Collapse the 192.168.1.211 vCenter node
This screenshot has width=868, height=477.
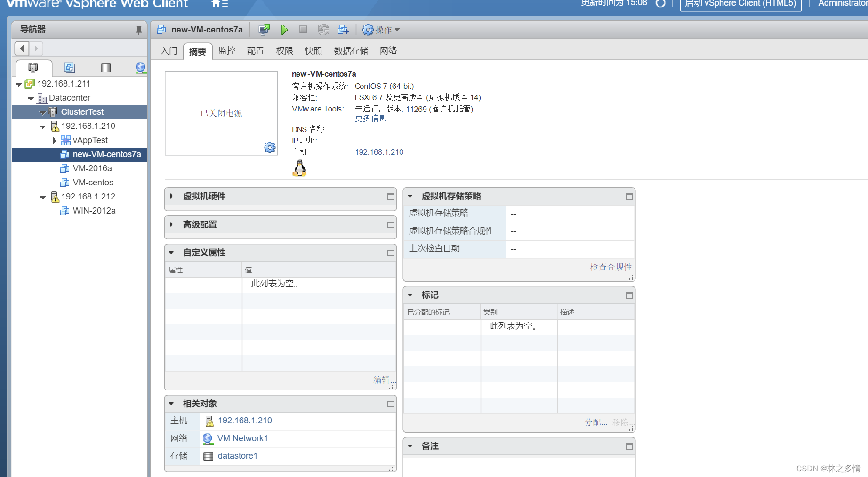pos(19,85)
